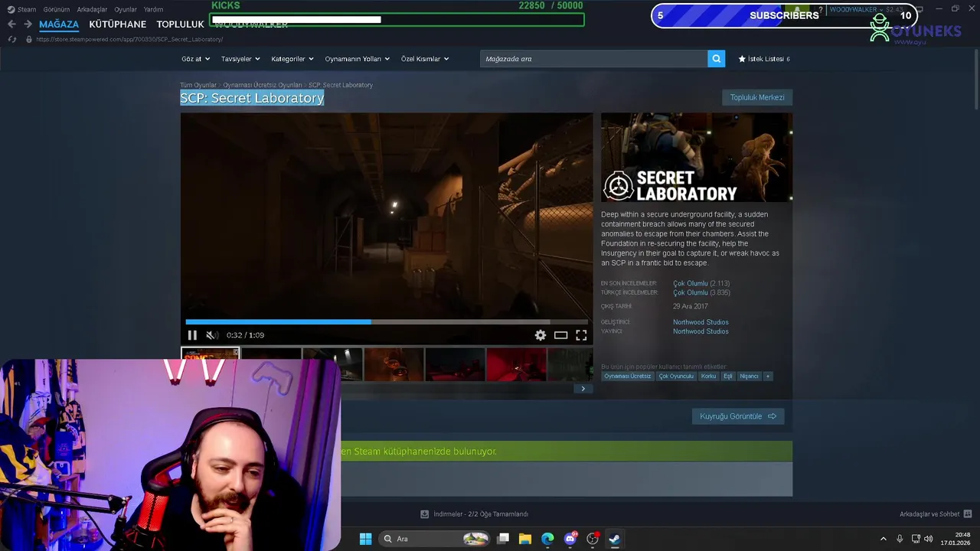Open Topluluk Merkezi button

coord(757,97)
